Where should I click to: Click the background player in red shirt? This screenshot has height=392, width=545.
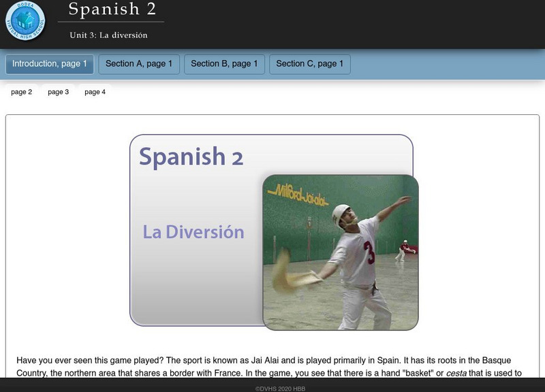403,250
